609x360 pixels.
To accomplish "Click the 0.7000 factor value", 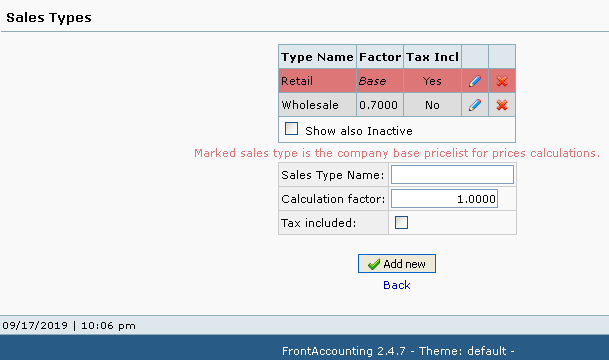I will pyautogui.click(x=378, y=105).
